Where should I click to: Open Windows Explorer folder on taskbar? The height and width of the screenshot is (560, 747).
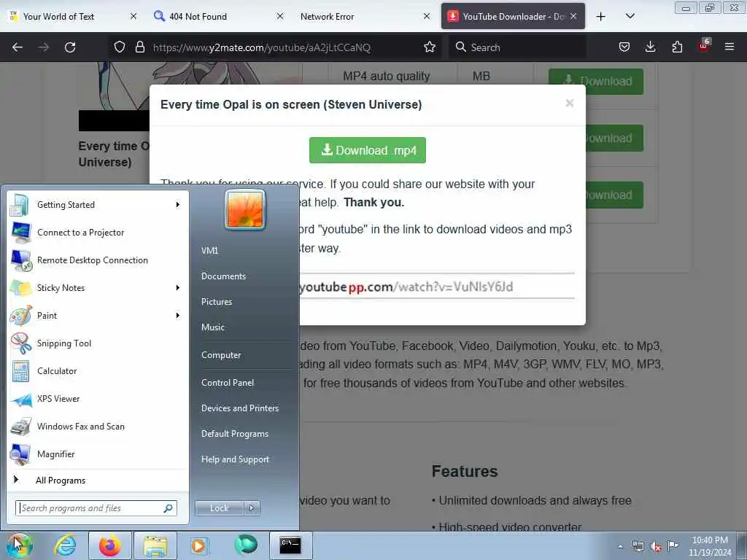[x=155, y=545]
